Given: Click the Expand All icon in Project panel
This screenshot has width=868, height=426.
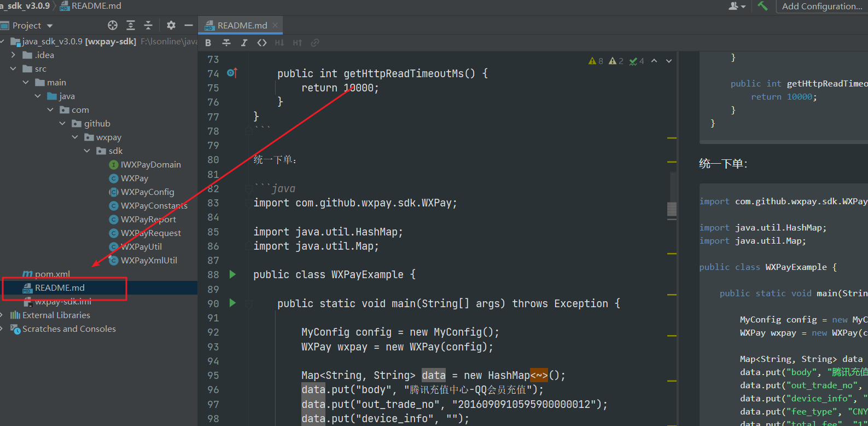Looking at the screenshot, I should tap(131, 25).
